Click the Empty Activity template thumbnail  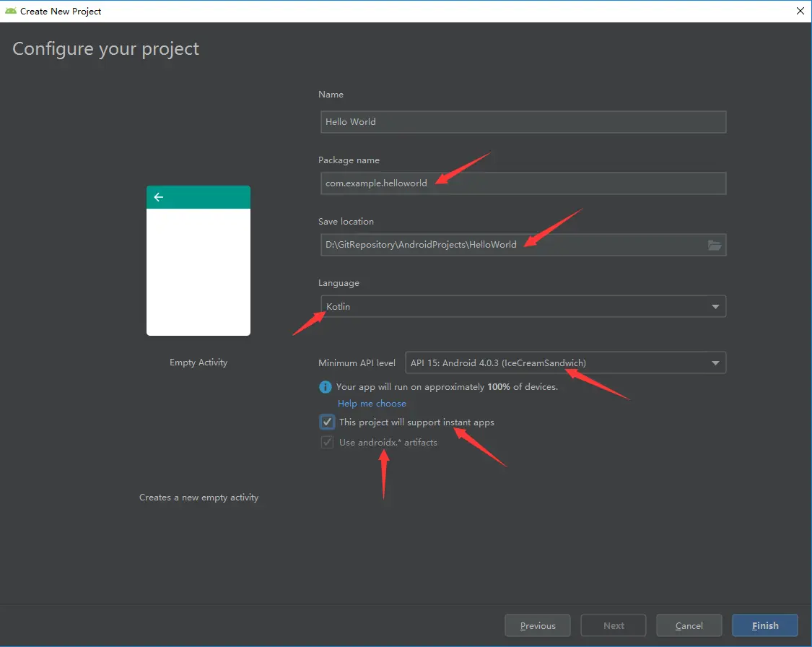[198, 261]
